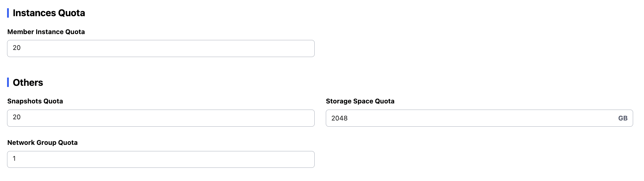644x181 pixels.
Task: Click the Member Instance Quota input field
Action: coord(161,48)
